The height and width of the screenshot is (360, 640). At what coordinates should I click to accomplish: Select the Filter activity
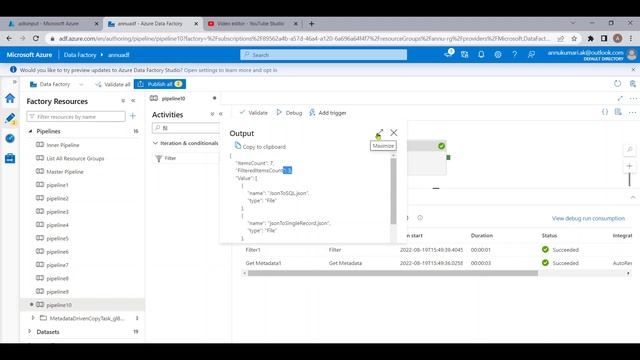pos(186,158)
